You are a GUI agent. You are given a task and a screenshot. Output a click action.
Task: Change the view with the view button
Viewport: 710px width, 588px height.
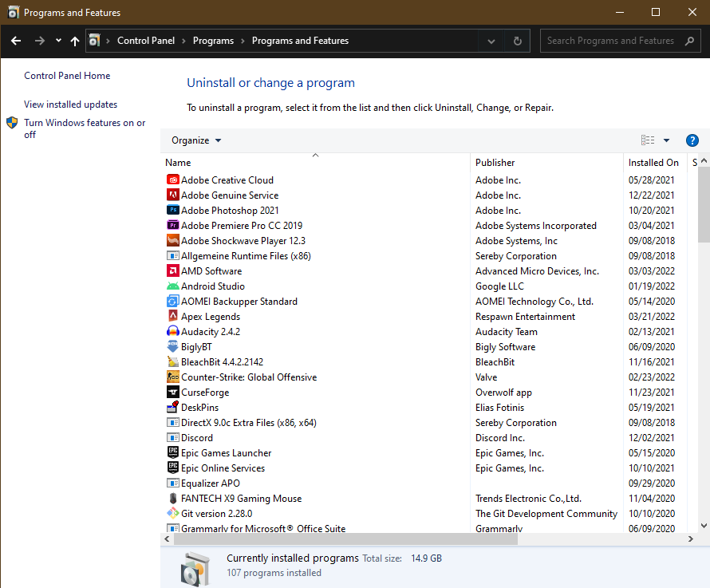click(x=648, y=140)
